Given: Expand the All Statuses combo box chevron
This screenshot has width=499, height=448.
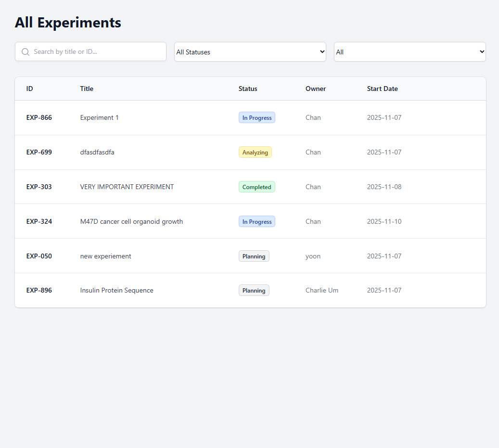Looking at the screenshot, I should [x=321, y=51].
